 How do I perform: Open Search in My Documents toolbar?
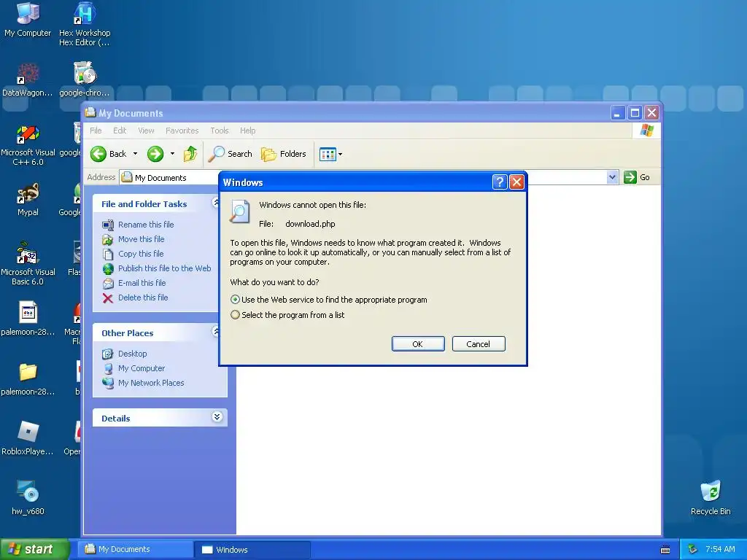click(231, 154)
